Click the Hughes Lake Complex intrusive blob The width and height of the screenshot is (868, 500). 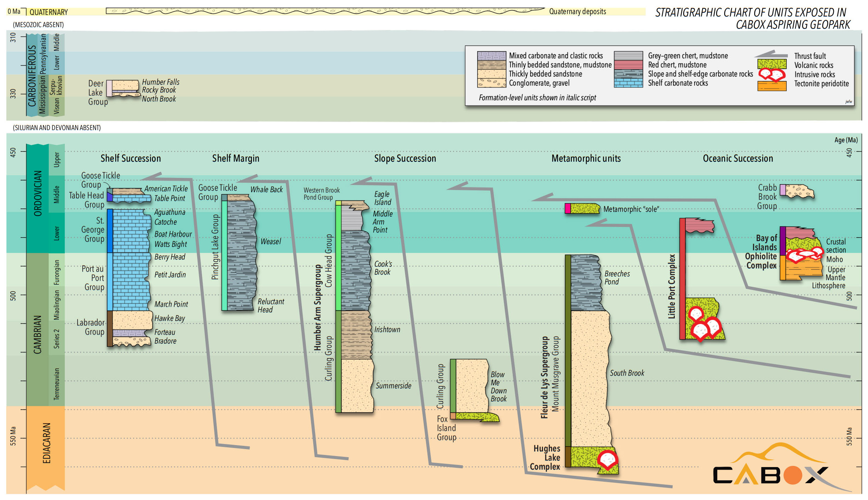(607, 460)
